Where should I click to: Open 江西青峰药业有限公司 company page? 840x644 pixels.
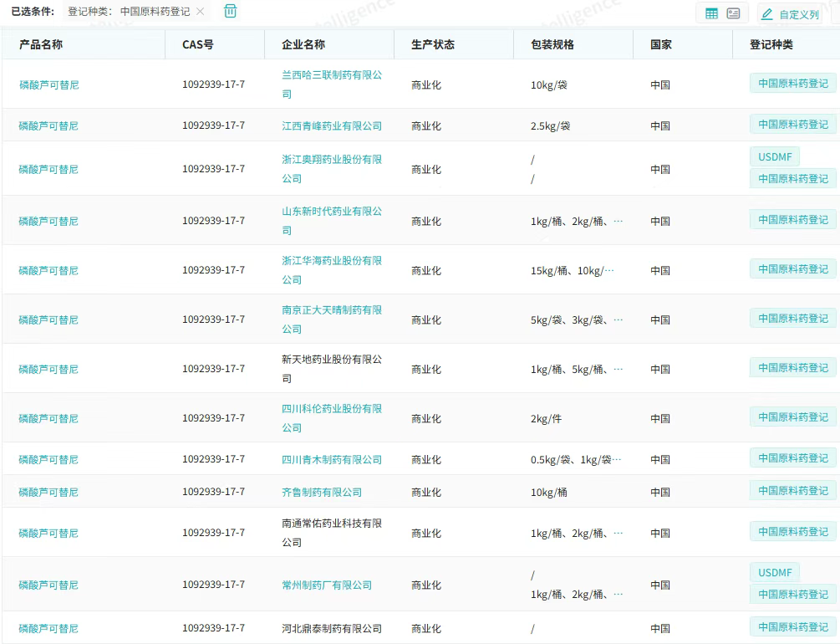click(x=331, y=125)
